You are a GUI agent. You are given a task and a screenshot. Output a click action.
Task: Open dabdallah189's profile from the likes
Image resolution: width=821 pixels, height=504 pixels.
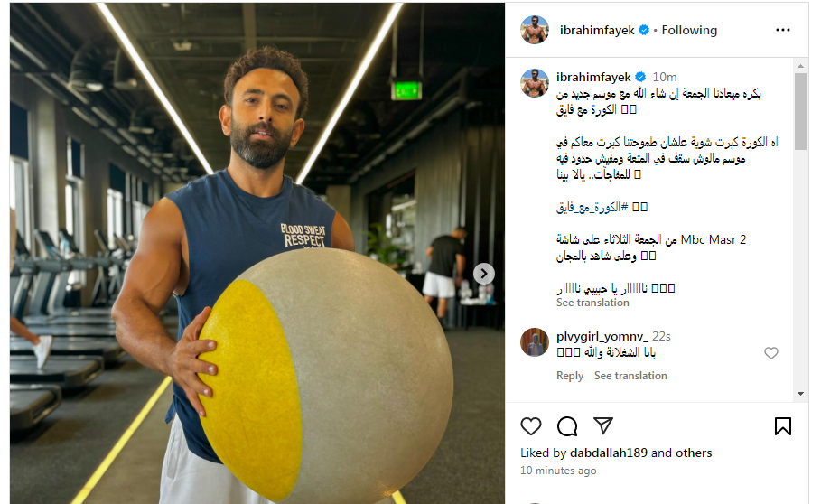609,453
